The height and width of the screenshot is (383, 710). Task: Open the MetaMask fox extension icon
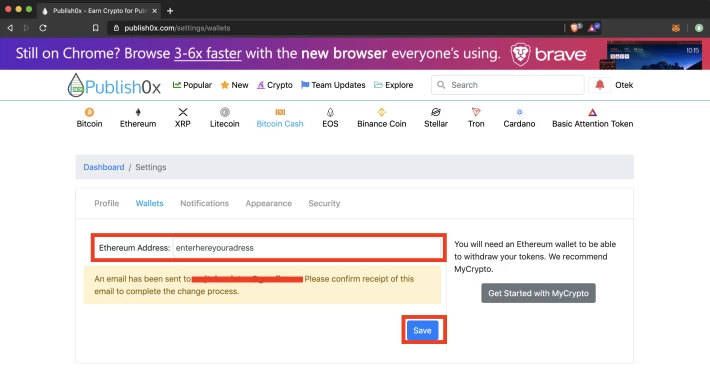pos(676,28)
